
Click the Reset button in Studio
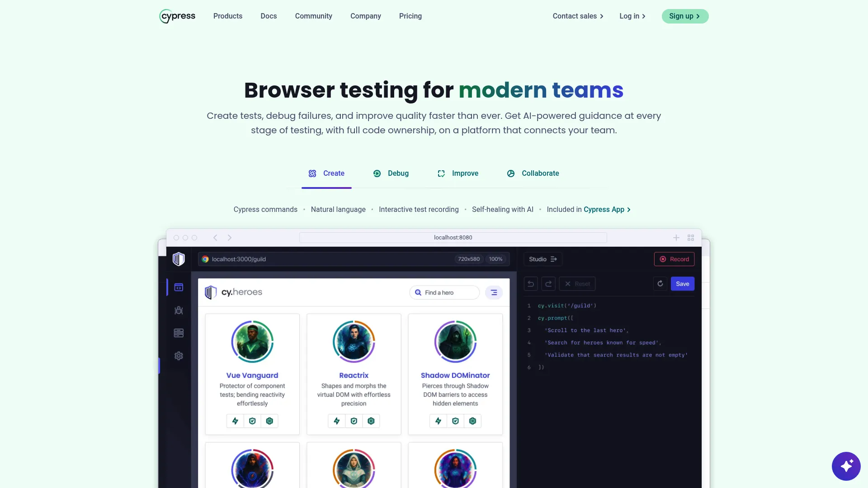point(577,284)
